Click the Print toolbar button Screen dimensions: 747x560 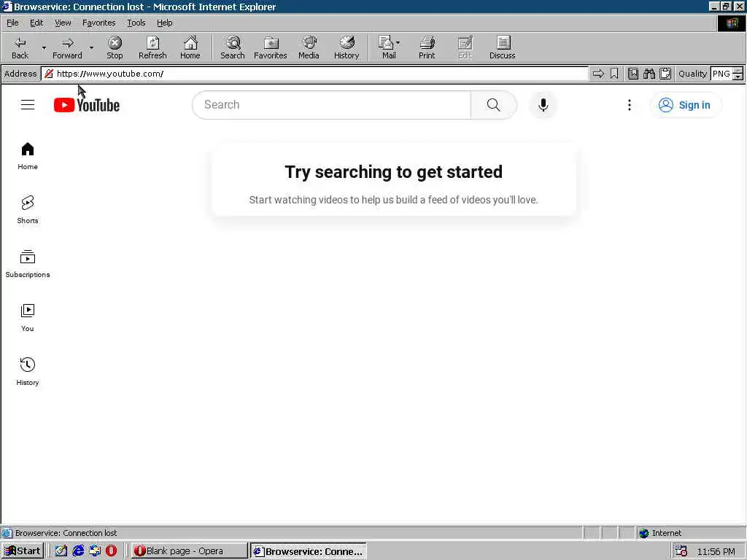pos(427,47)
